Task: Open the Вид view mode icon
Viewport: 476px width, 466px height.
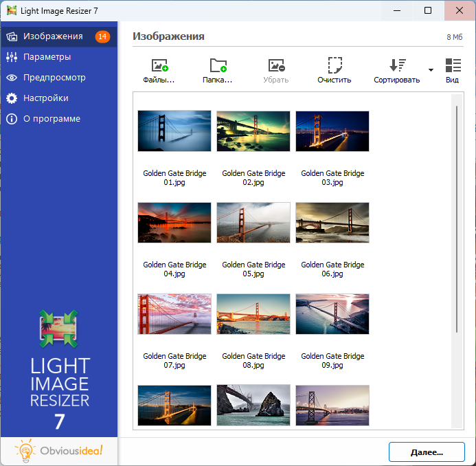Action: (453, 66)
